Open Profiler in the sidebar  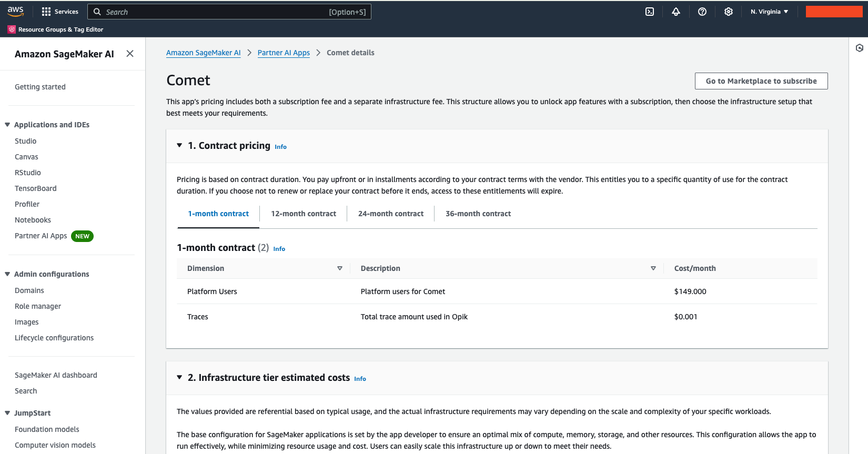tap(27, 204)
